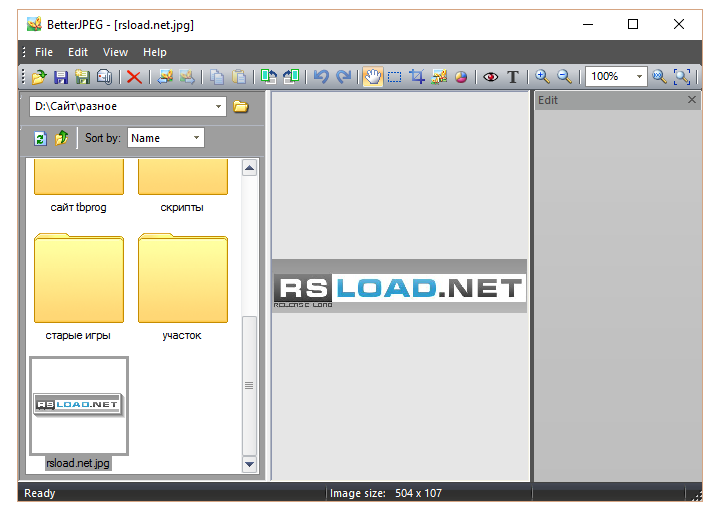This screenshot has width=725, height=522.
Task: Delete the file with the red X
Action: (134, 76)
